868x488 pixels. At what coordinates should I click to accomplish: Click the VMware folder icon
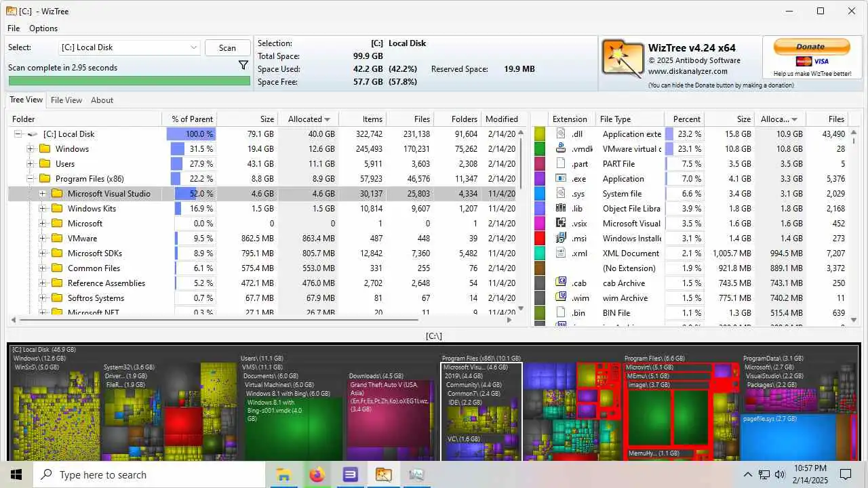click(58, 239)
